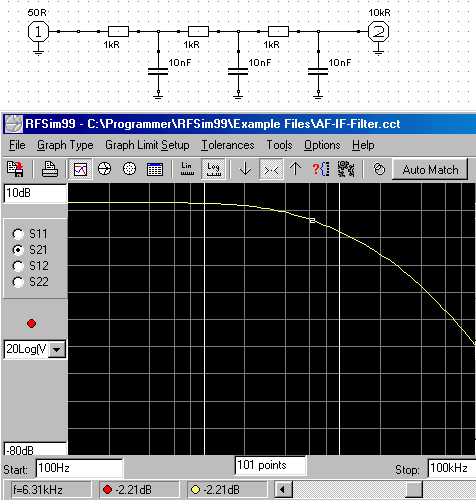Set logarithmic frequency scale with Log icon
The height and width of the screenshot is (500, 476).
click(213, 169)
